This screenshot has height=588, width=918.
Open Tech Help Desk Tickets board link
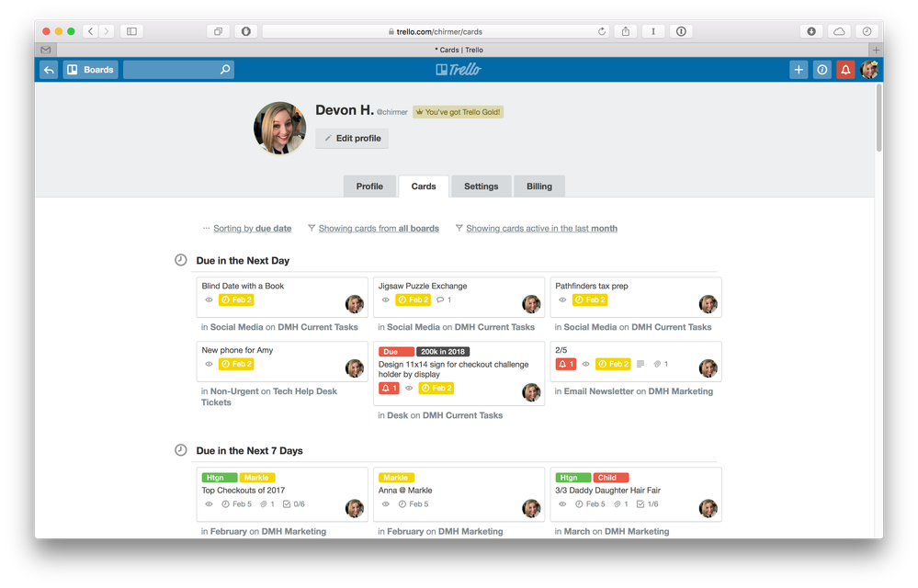pos(269,397)
